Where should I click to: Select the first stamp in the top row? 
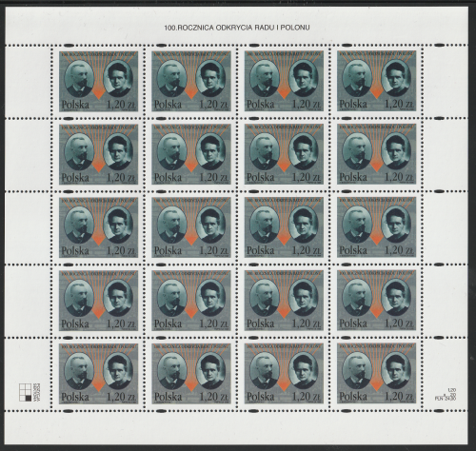99,81
